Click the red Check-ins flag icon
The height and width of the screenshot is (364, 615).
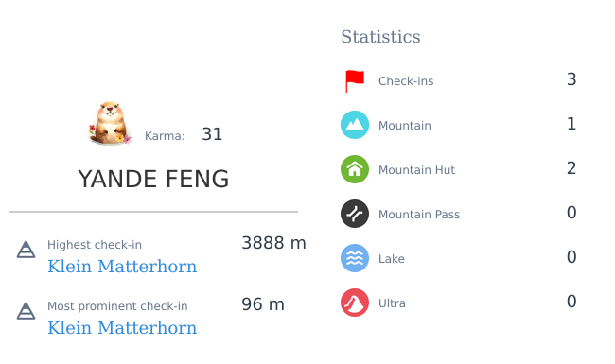[x=355, y=80]
